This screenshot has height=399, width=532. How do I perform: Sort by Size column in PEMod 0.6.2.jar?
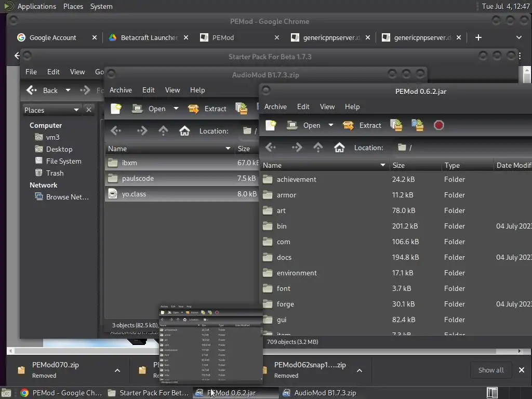(416, 165)
